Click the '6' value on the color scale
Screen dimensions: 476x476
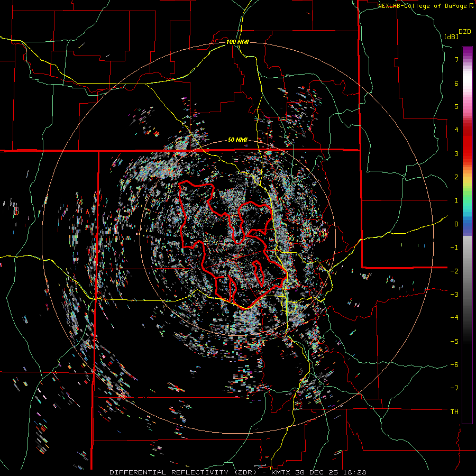(456, 83)
